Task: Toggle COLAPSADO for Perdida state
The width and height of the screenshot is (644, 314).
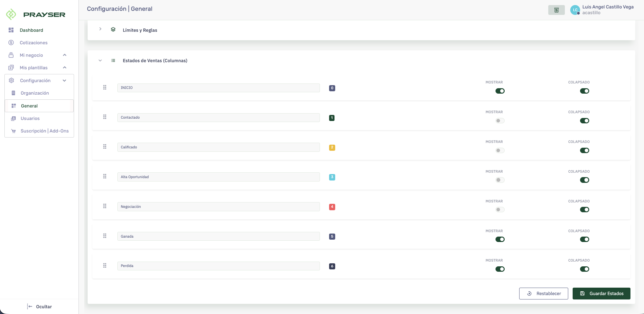Action: click(584, 269)
